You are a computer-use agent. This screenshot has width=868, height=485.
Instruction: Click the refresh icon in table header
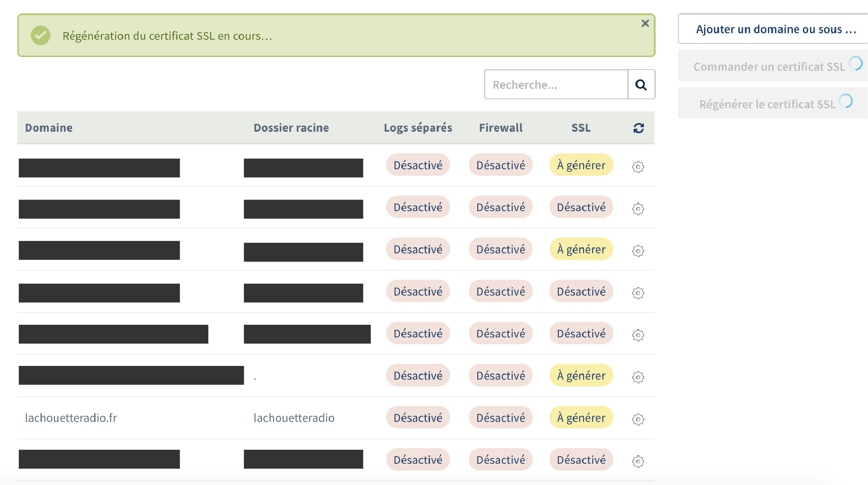638,128
